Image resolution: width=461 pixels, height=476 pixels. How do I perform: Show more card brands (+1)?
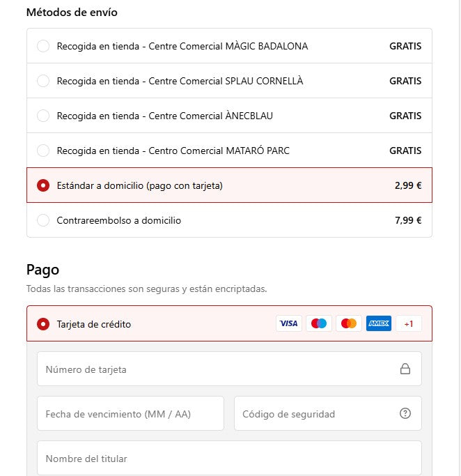[409, 323]
